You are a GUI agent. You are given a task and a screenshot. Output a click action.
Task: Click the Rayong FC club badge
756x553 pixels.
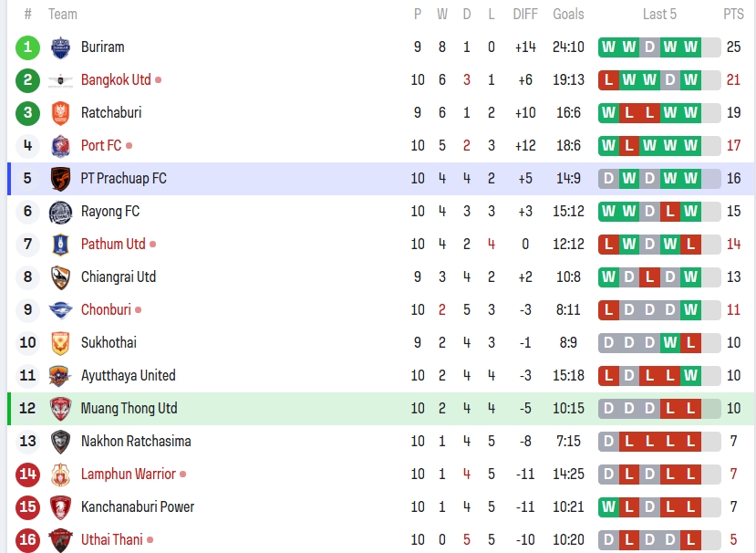point(60,212)
